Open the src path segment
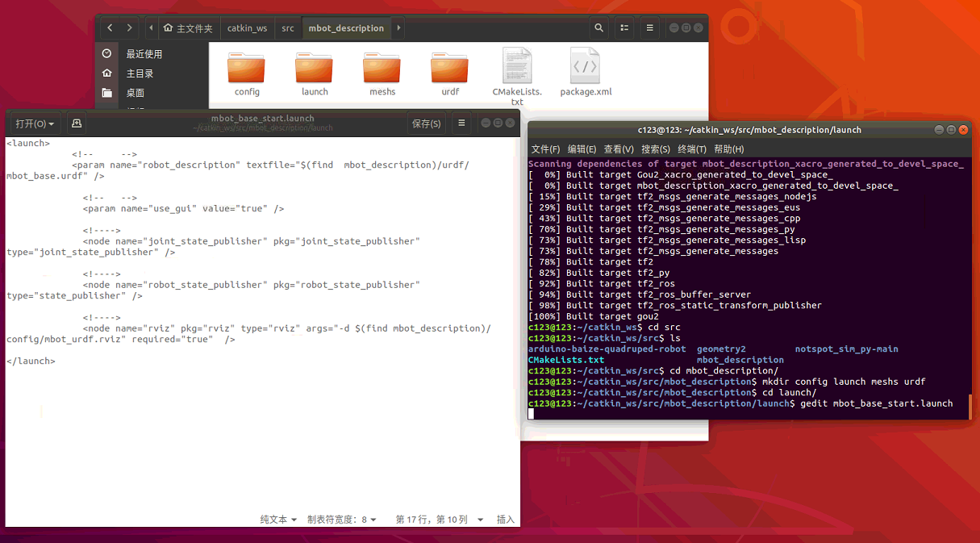This screenshot has width=980, height=543. 288,27
